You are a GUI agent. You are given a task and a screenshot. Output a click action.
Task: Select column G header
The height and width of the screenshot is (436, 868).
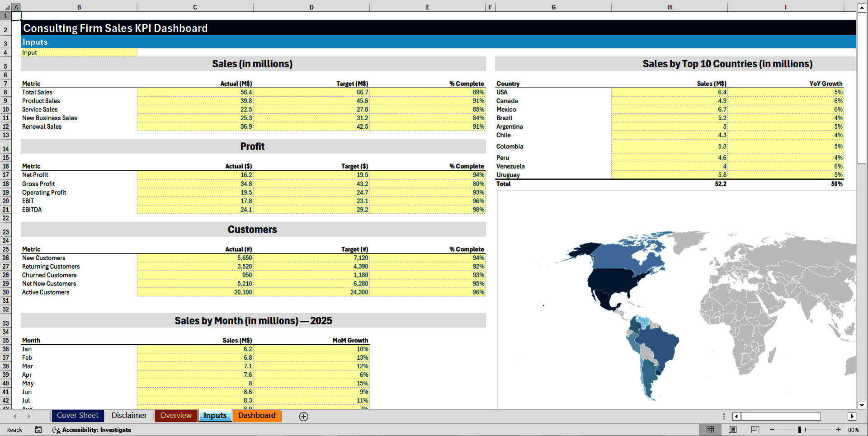553,7
